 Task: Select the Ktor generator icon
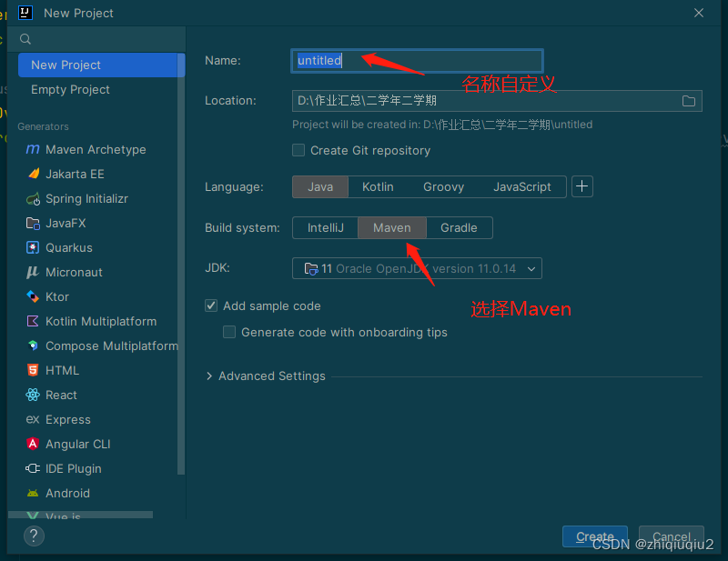coord(33,297)
